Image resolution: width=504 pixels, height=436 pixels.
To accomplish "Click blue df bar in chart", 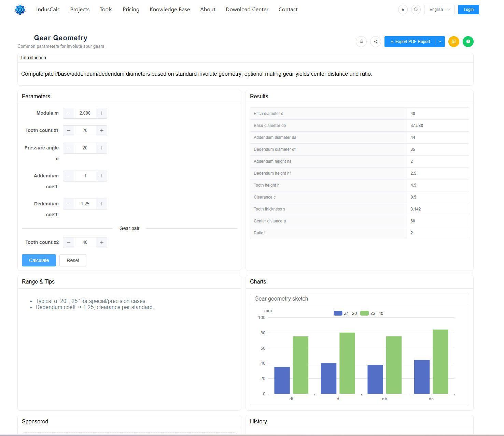I will 282,380.
